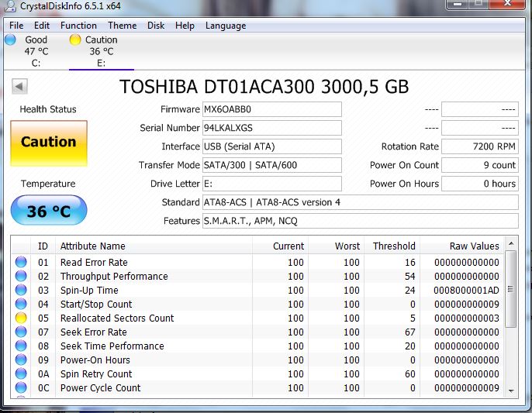
Task: Click the 36 °C temperature button
Action: 49,210
